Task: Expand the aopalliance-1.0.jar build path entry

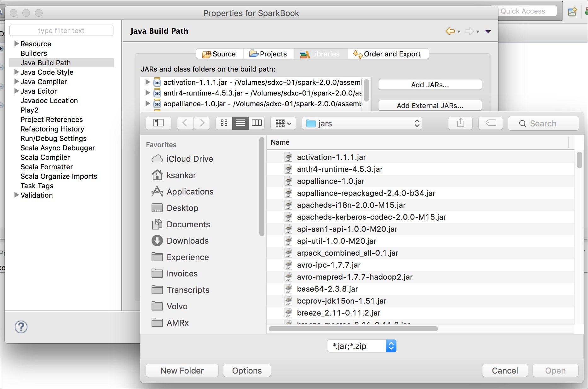Action: (147, 104)
